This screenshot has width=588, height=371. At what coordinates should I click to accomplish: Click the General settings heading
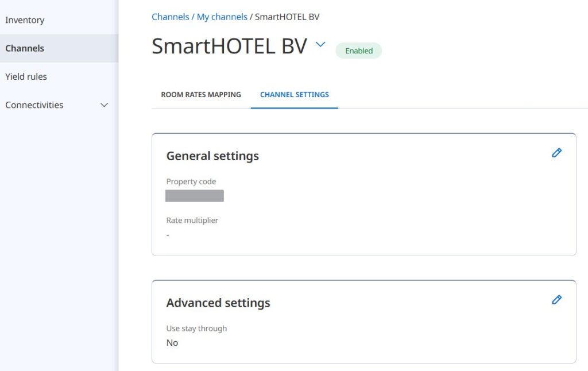point(212,156)
